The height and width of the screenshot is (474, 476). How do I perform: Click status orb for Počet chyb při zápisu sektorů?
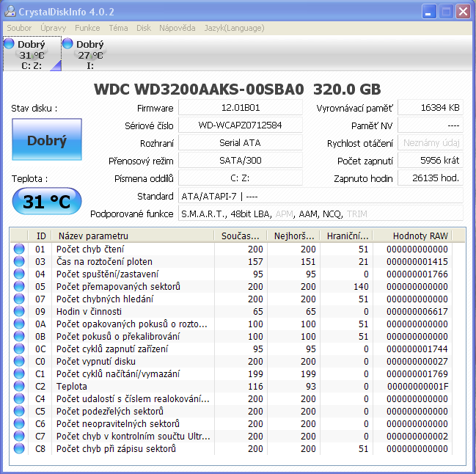(x=19, y=449)
